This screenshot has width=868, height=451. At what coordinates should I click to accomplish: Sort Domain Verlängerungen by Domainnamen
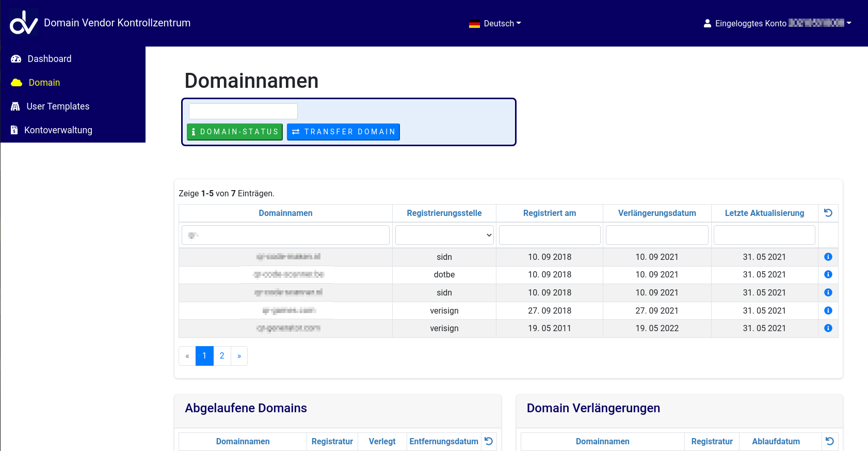pyautogui.click(x=603, y=442)
